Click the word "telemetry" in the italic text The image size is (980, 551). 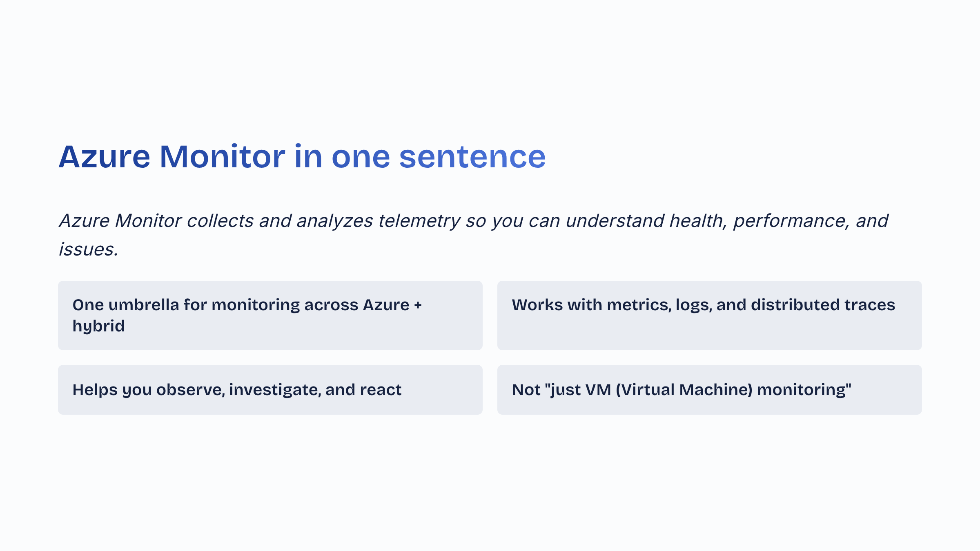click(419, 221)
